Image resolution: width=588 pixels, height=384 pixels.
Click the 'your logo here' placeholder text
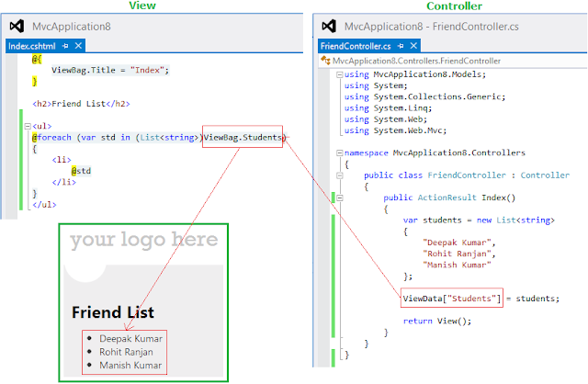(x=144, y=240)
